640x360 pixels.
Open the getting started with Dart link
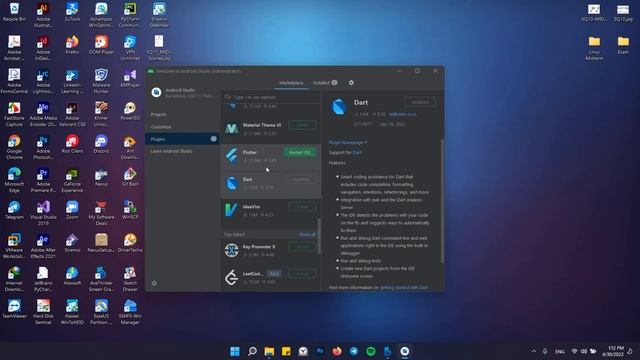(404, 288)
